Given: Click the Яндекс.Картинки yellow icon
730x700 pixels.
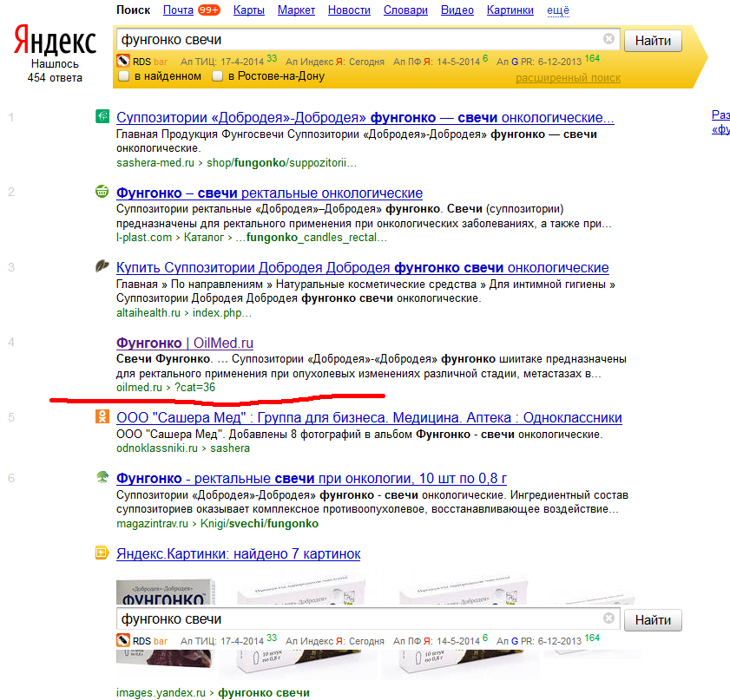Looking at the screenshot, I should point(102,553).
